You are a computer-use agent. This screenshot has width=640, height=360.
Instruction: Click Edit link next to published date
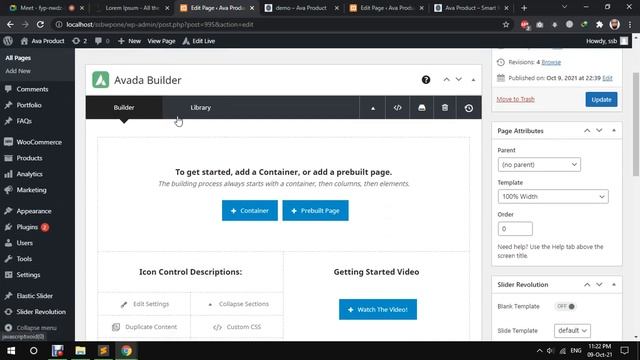click(607, 78)
